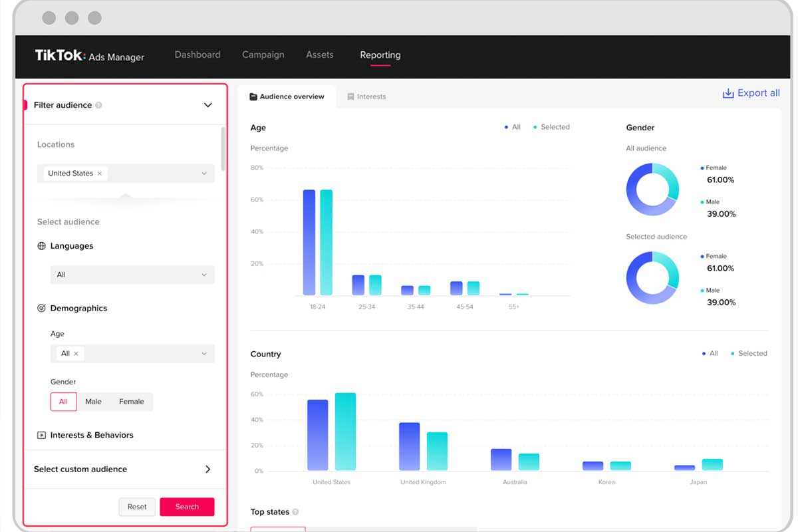This screenshot has width=798, height=532.
Task: Select the Male gender option
Action: 93,402
